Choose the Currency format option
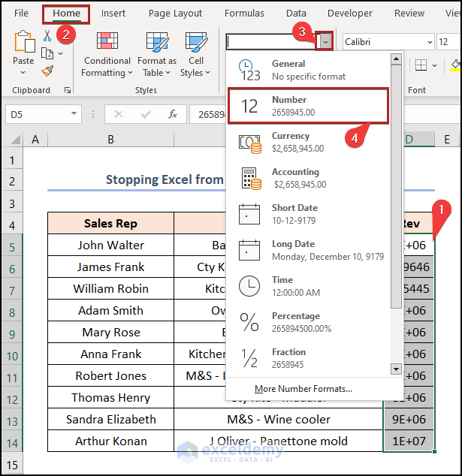 [308, 142]
